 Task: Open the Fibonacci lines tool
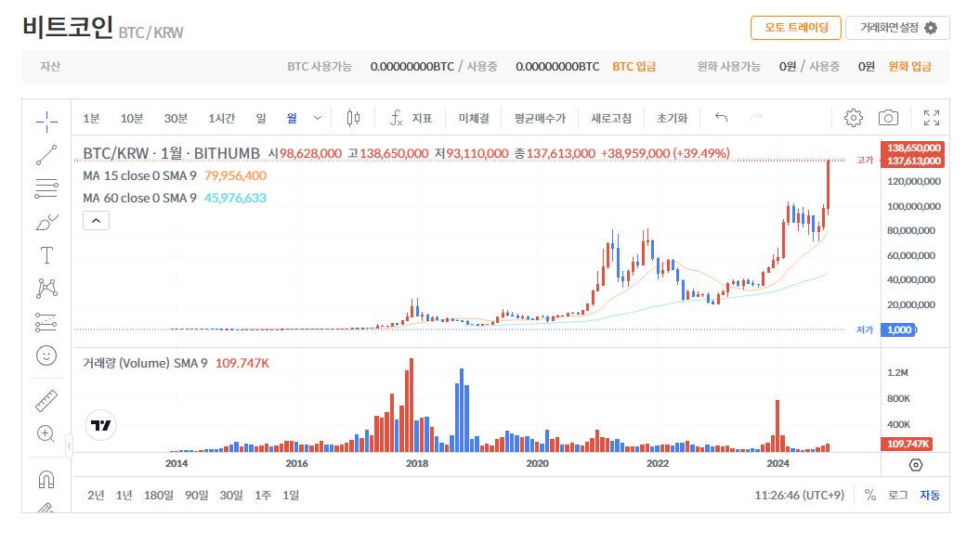tap(46, 188)
